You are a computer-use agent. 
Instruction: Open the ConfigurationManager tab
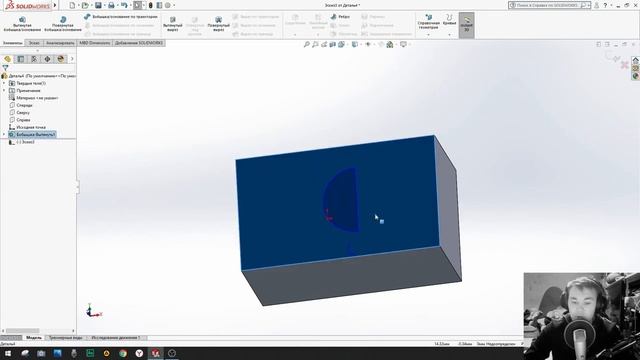34,59
